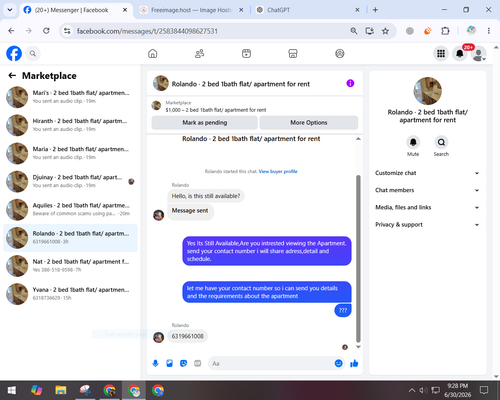This screenshot has width=500, height=400.
Task: Open Nat apartment conversation
Action: 70,266
